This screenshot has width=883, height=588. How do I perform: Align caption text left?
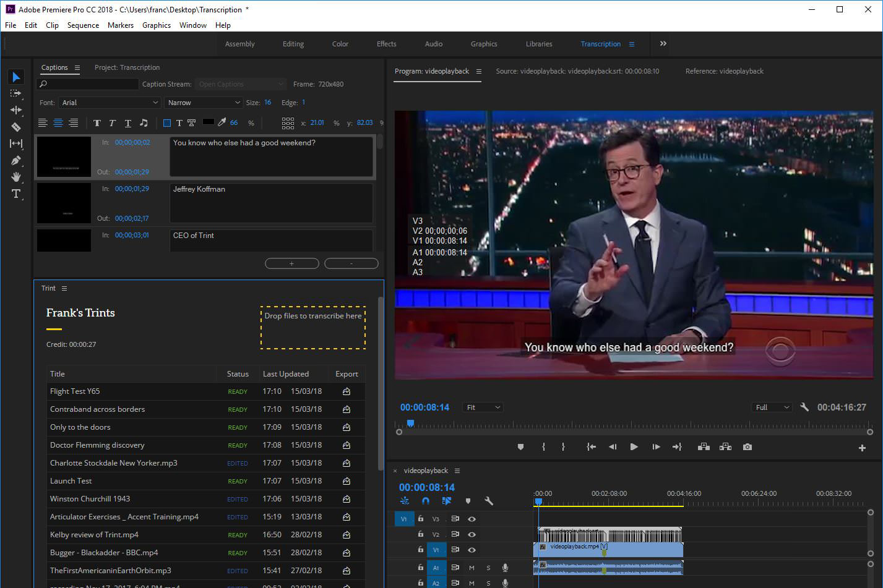(43, 123)
